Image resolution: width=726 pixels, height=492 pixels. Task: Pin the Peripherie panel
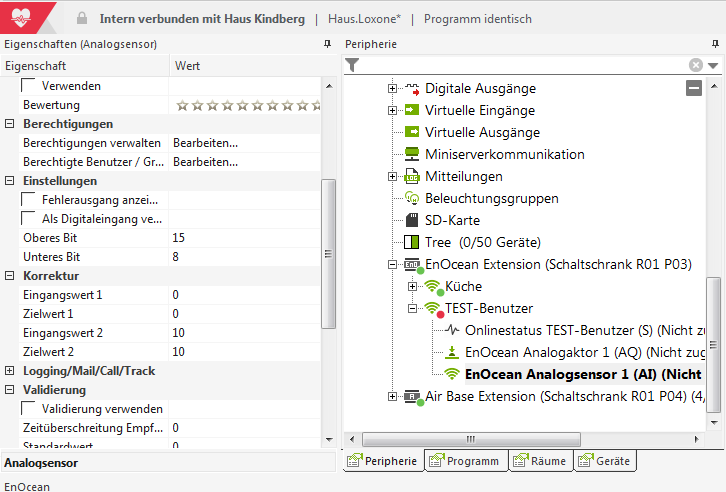(715, 44)
